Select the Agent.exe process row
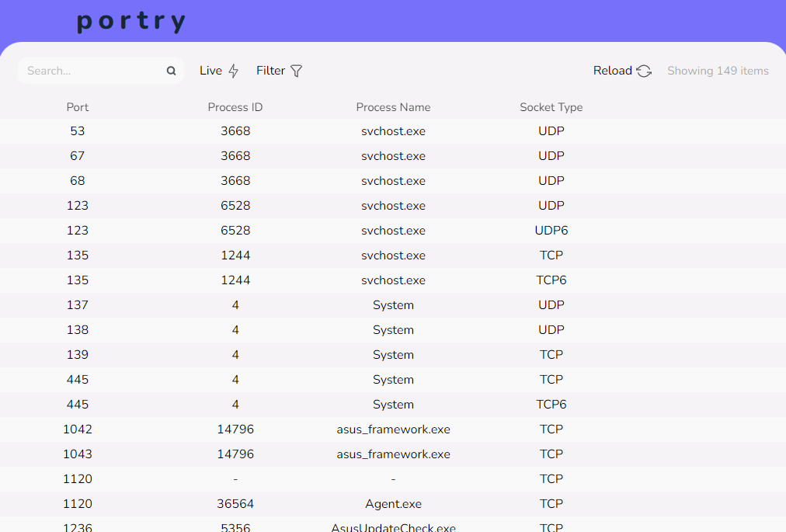This screenshot has height=532, width=786. (x=393, y=504)
